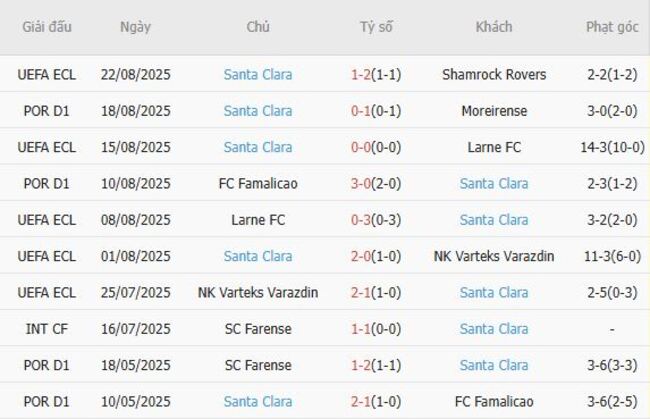This screenshot has width=650, height=419.
Task: Click the 0-3 score against Larne FC
Action: click(361, 220)
